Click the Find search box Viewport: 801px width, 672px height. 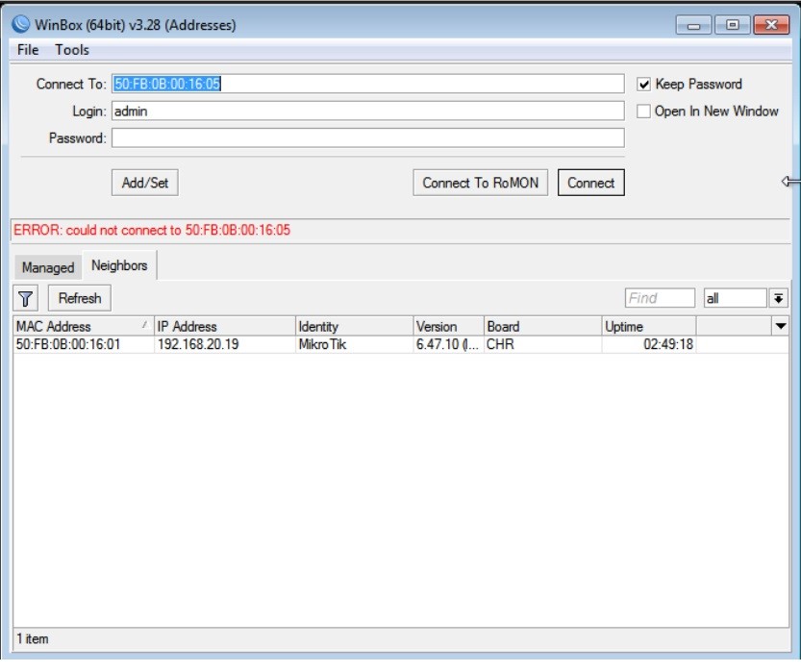point(660,298)
